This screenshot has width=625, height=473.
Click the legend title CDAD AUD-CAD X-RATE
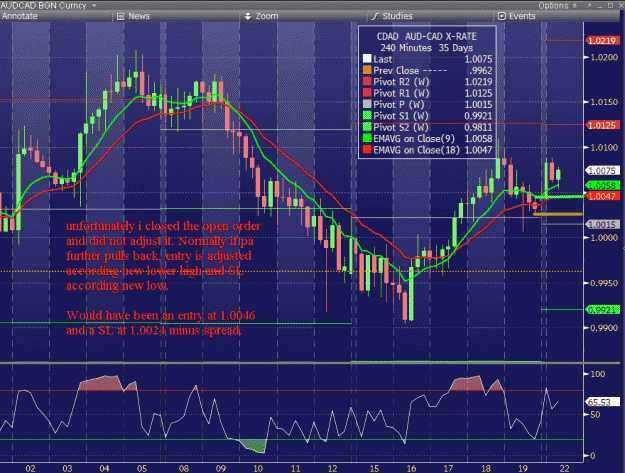point(426,37)
